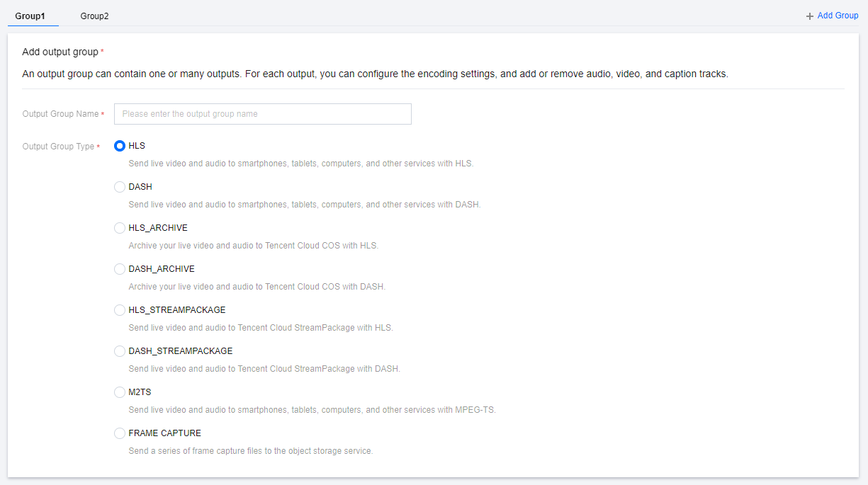
Task: Choose the DASH output type
Action: [120, 187]
